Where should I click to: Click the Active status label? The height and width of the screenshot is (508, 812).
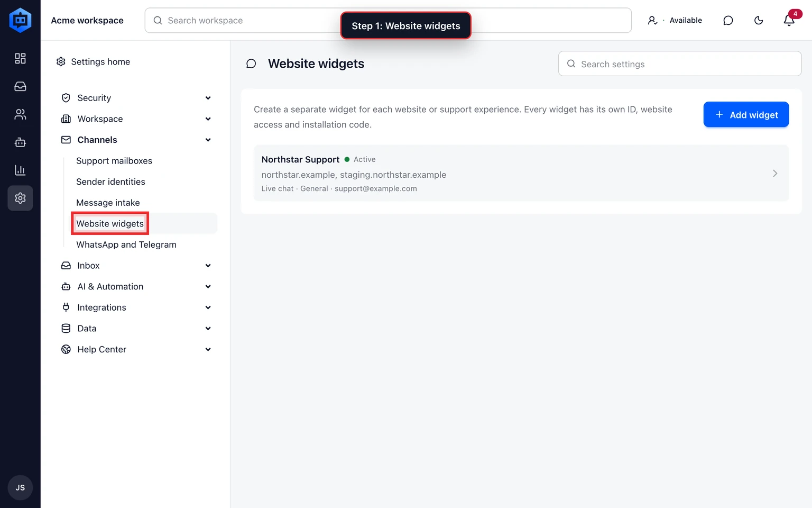[x=365, y=159]
